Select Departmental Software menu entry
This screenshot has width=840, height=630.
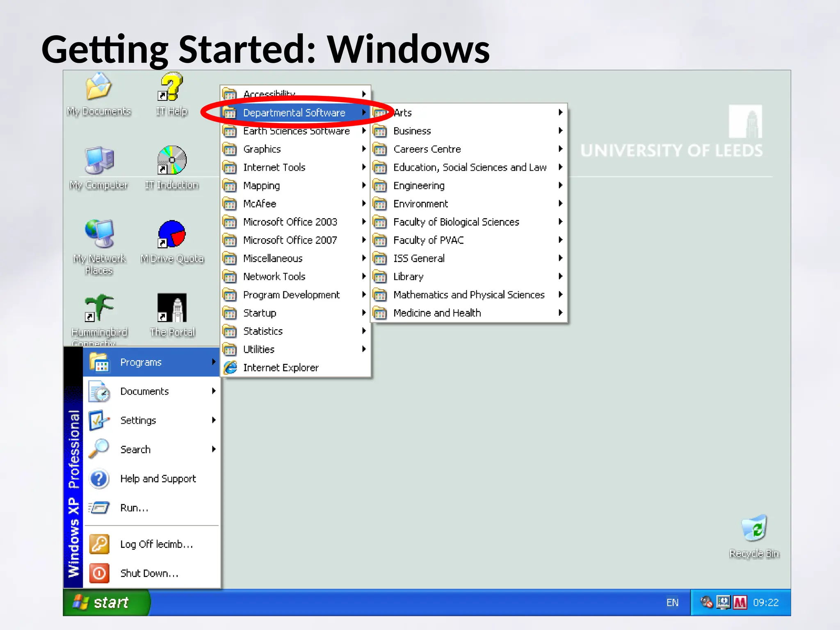click(x=295, y=112)
